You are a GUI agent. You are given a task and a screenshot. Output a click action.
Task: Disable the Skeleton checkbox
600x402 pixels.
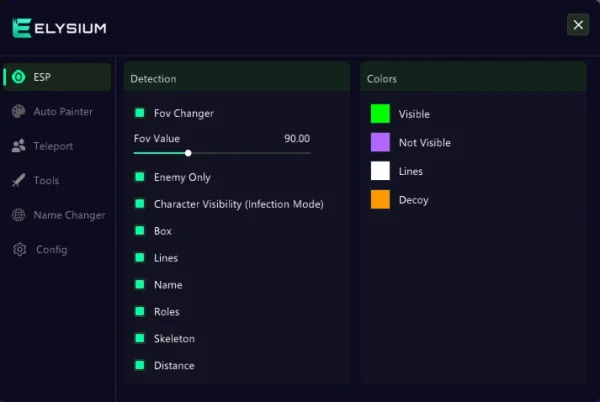click(x=140, y=338)
